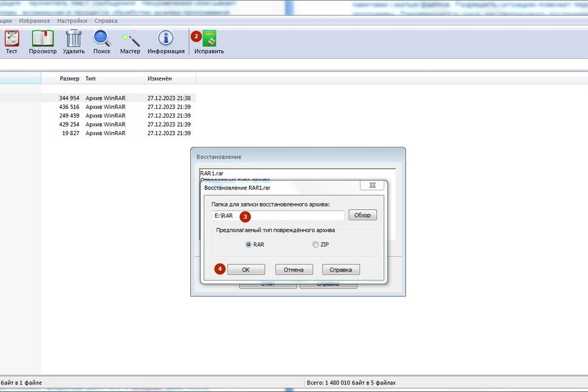Close the Восстановление RAR1.rar dialog
The width and height of the screenshot is (588, 392).
point(372,185)
